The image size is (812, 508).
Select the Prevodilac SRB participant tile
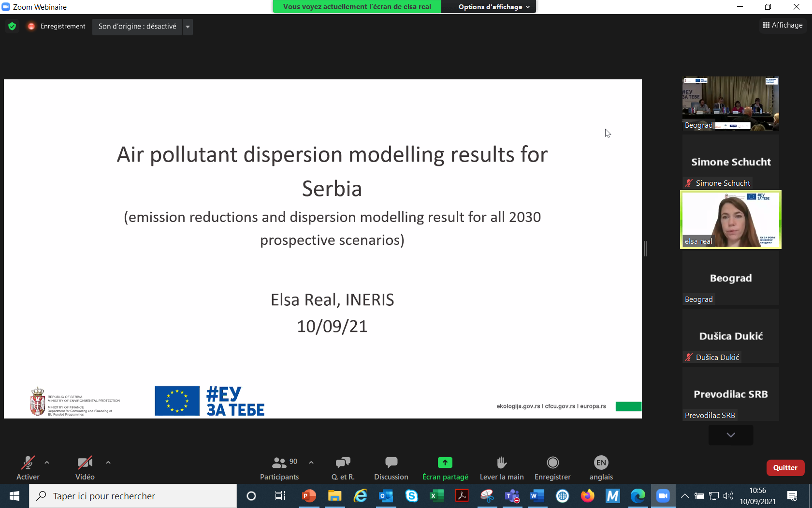[731, 394]
